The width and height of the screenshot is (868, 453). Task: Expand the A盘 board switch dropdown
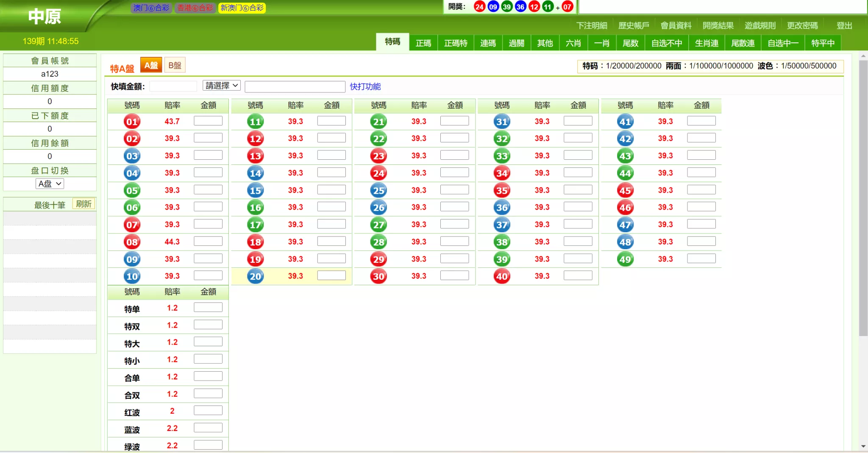pos(50,183)
